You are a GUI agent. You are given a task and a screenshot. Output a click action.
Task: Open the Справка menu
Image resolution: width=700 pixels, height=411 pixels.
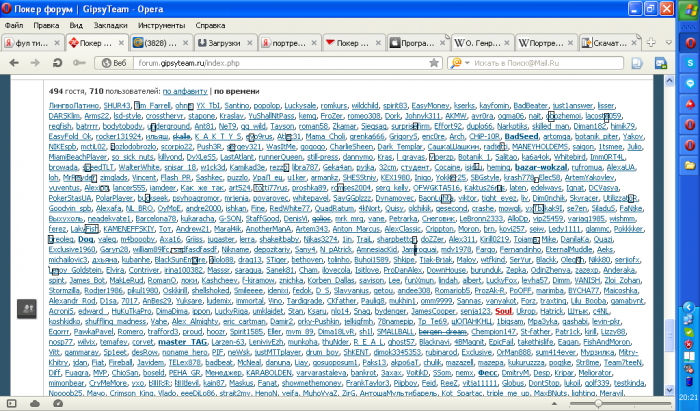point(210,25)
